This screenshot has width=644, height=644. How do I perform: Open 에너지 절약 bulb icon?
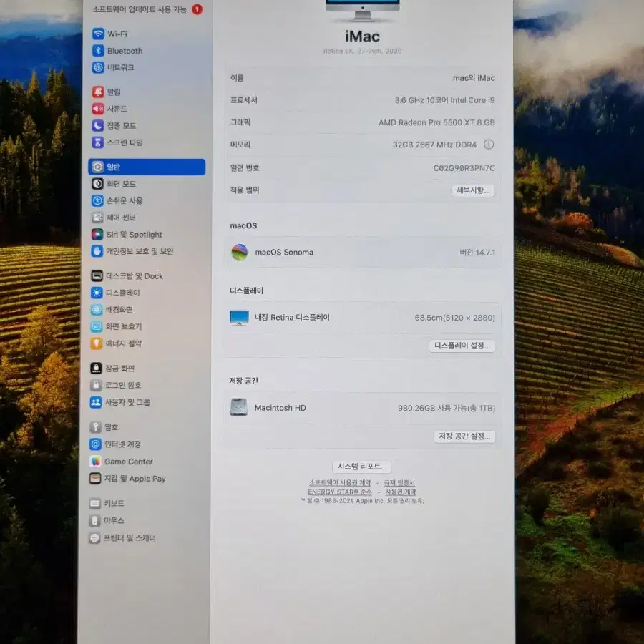point(97,343)
